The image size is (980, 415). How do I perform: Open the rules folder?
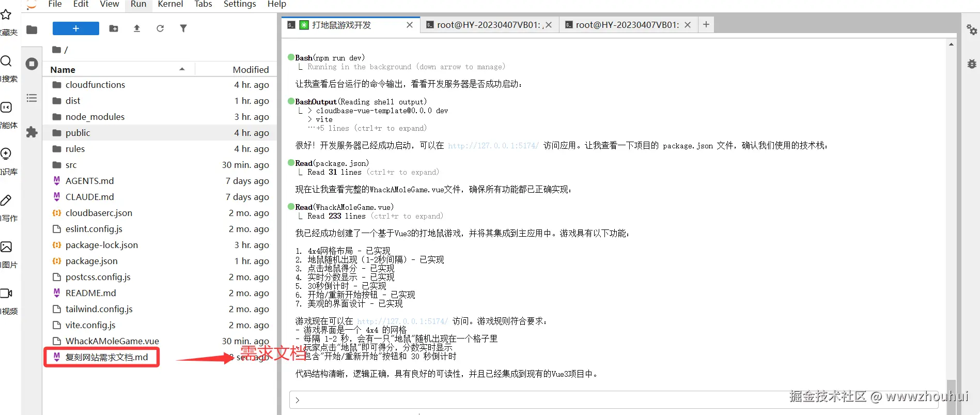160,149
